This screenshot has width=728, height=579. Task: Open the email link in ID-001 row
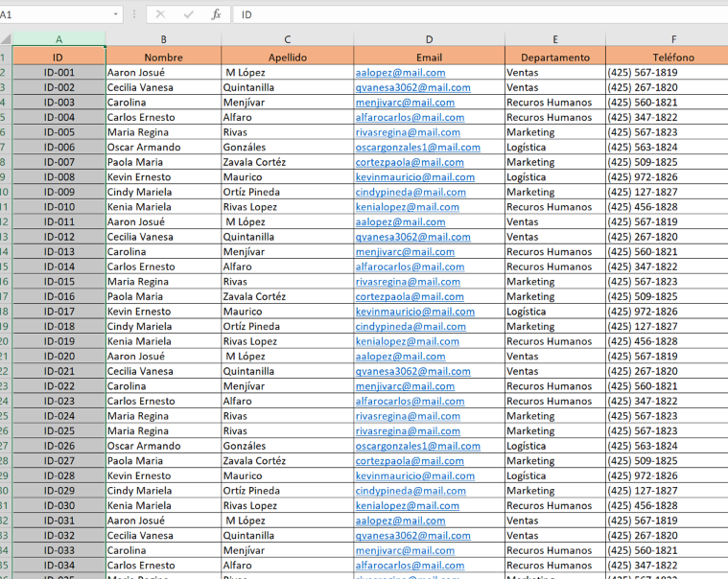(400, 73)
